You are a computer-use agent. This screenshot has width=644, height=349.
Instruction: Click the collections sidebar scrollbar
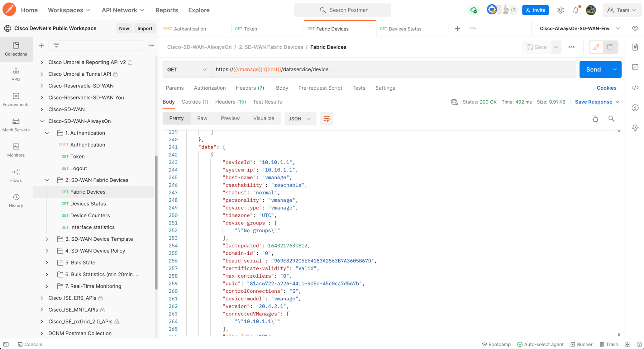tap(156, 223)
